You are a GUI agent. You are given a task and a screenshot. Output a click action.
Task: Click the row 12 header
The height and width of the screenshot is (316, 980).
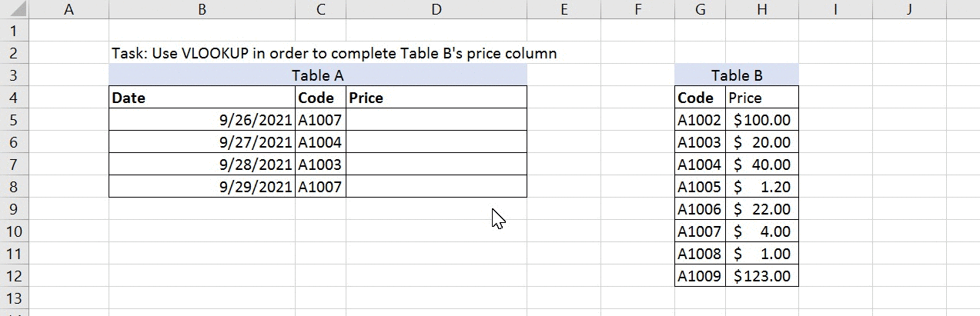coord(15,276)
